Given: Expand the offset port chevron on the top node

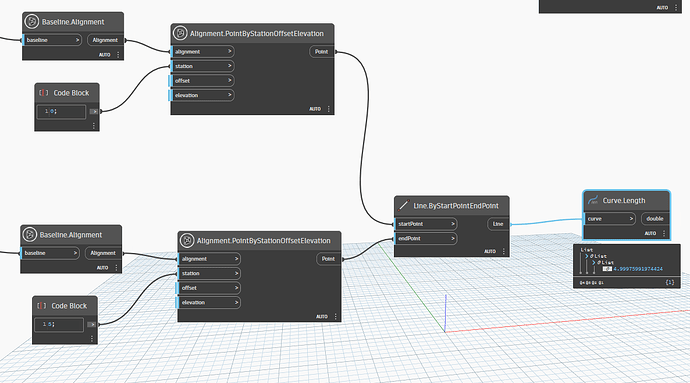Looking at the screenshot, I should coord(229,81).
